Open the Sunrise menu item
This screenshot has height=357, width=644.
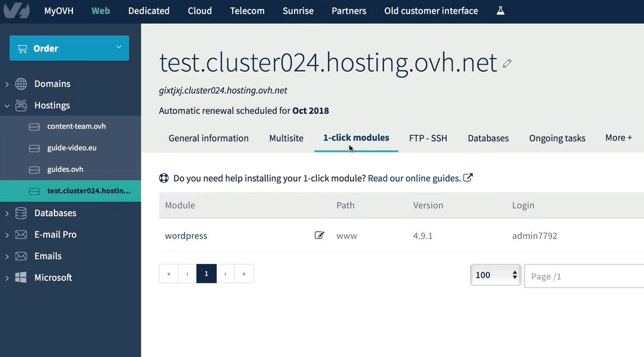coord(298,11)
